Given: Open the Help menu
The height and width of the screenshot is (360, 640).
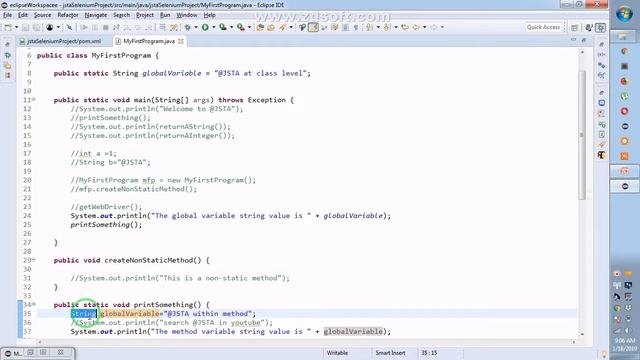Looking at the screenshot, I should click(209, 15).
